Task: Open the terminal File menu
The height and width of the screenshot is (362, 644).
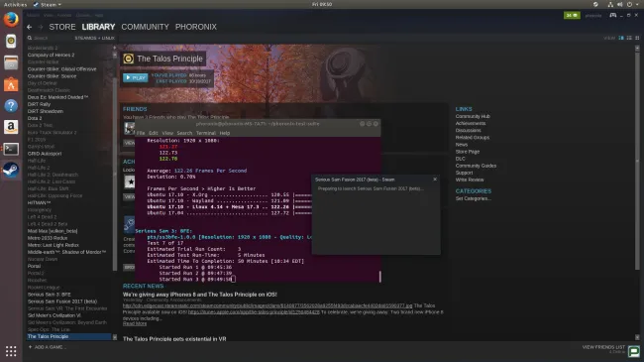Action: [x=141, y=133]
